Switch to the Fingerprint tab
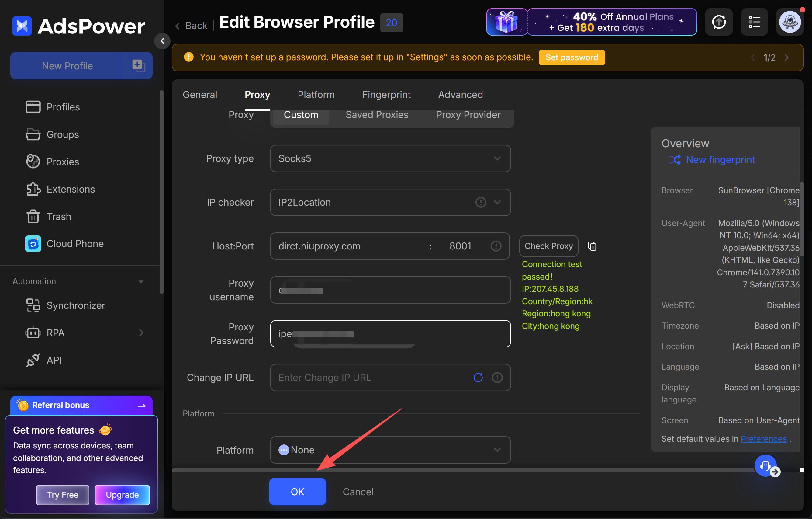 (x=386, y=95)
